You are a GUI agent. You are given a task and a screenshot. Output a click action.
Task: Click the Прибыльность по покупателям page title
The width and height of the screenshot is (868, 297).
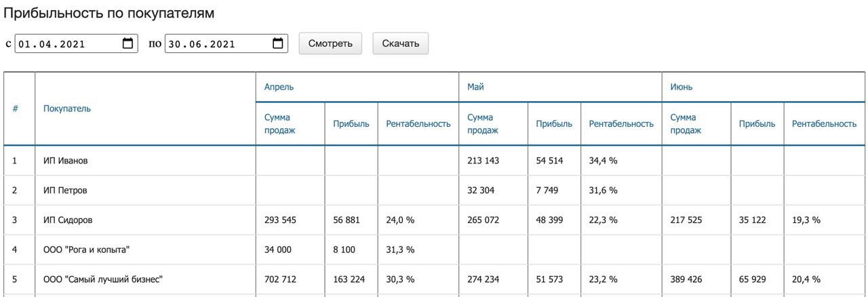108,13
